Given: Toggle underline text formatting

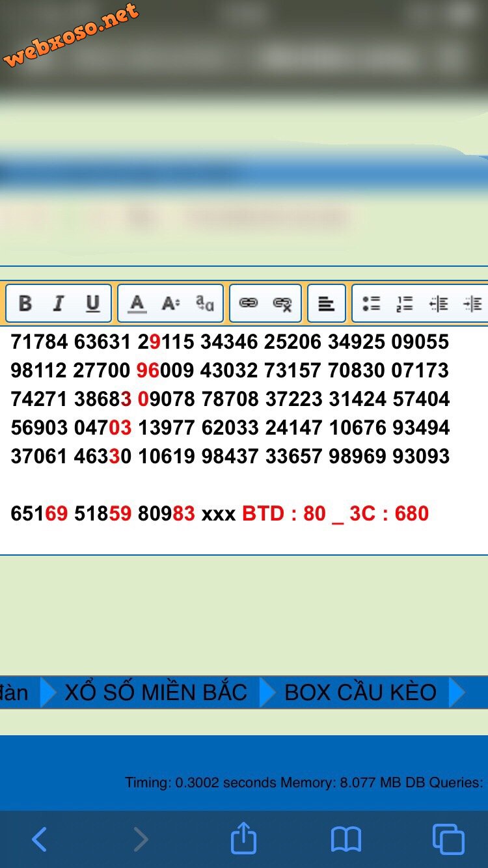Looking at the screenshot, I should [93, 303].
